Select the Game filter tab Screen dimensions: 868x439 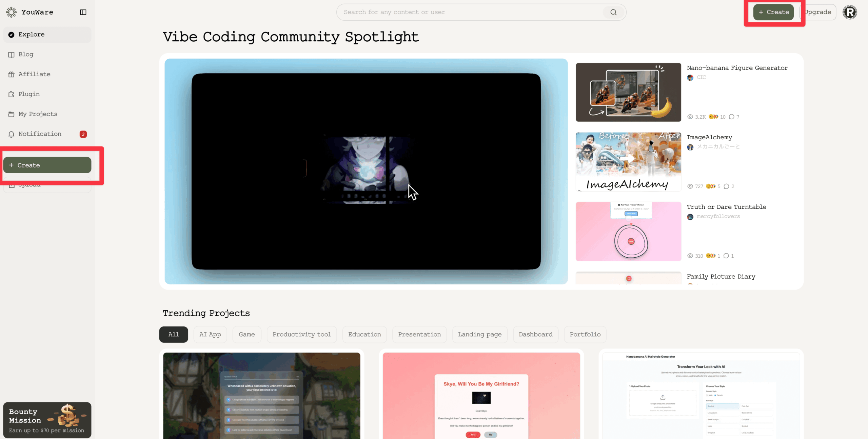pyautogui.click(x=246, y=335)
